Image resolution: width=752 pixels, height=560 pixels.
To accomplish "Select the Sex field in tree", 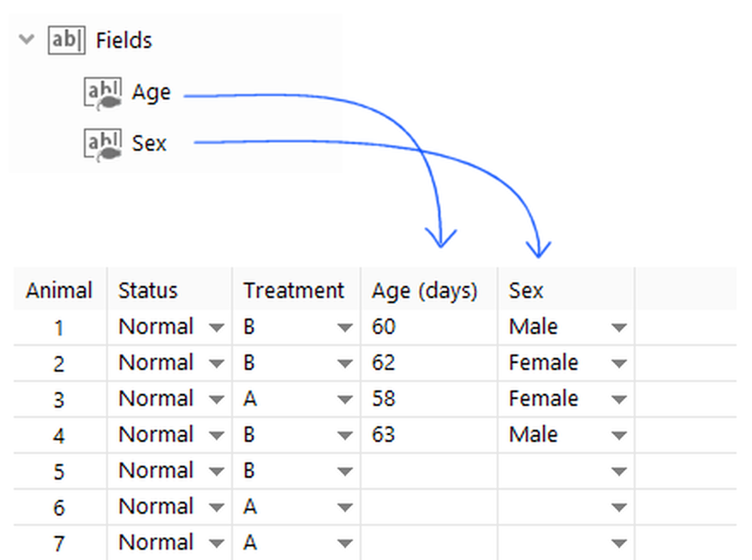I will coord(149,144).
